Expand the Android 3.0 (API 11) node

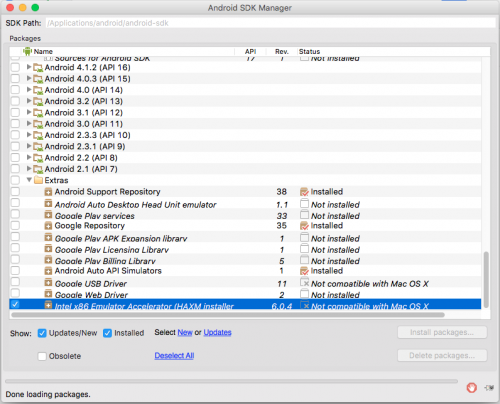(29, 123)
